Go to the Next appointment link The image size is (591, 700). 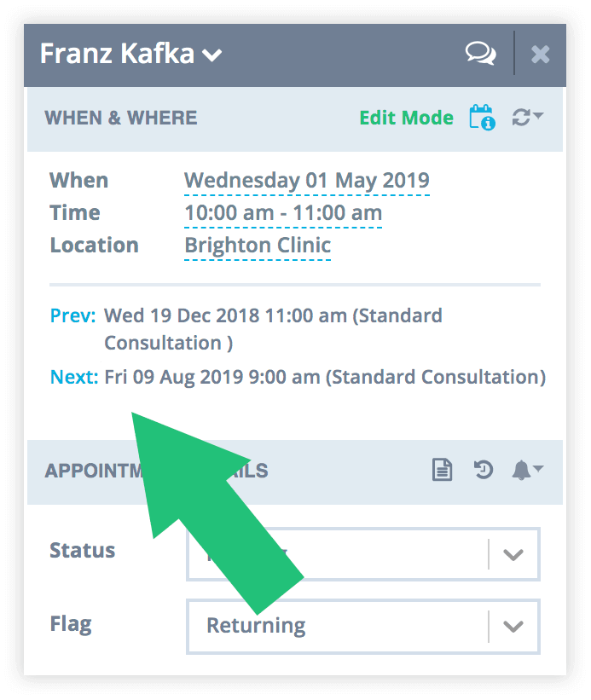point(74,377)
